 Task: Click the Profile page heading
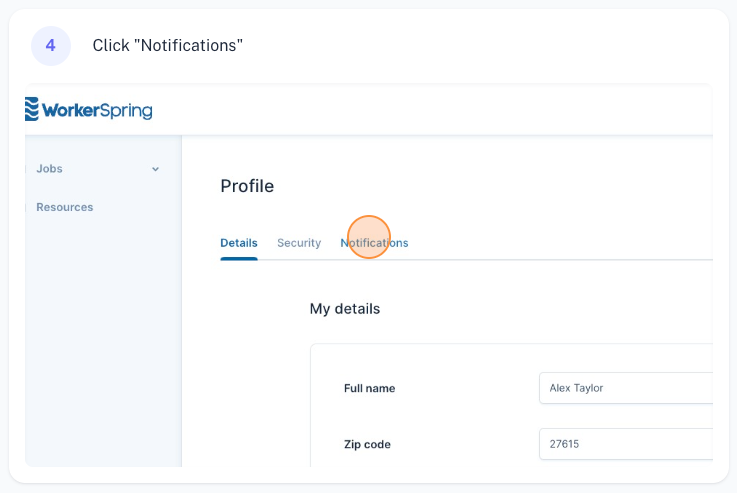coord(247,186)
